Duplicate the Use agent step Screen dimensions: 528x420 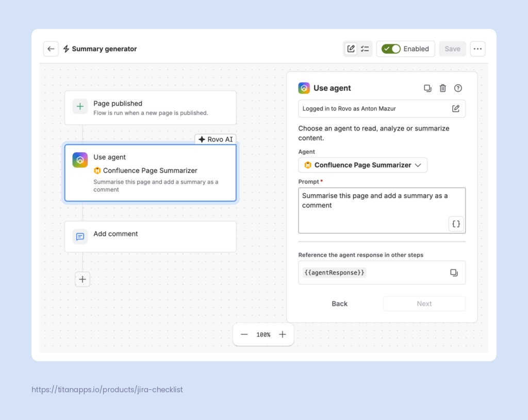click(427, 88)
